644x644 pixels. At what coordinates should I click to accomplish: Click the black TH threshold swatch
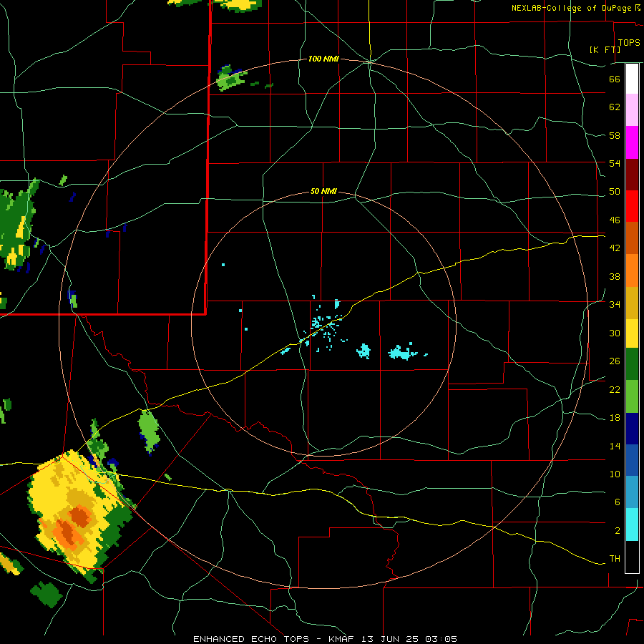632,557
